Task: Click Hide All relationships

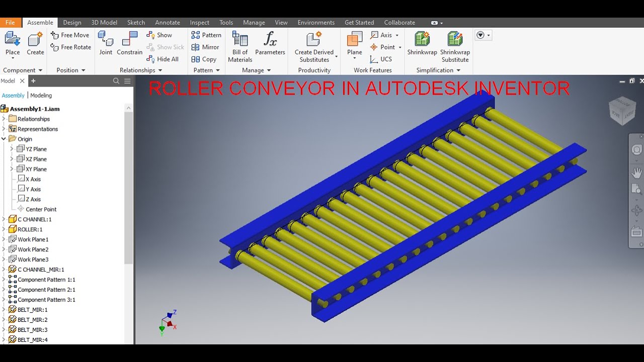Action: coord(163,59)
